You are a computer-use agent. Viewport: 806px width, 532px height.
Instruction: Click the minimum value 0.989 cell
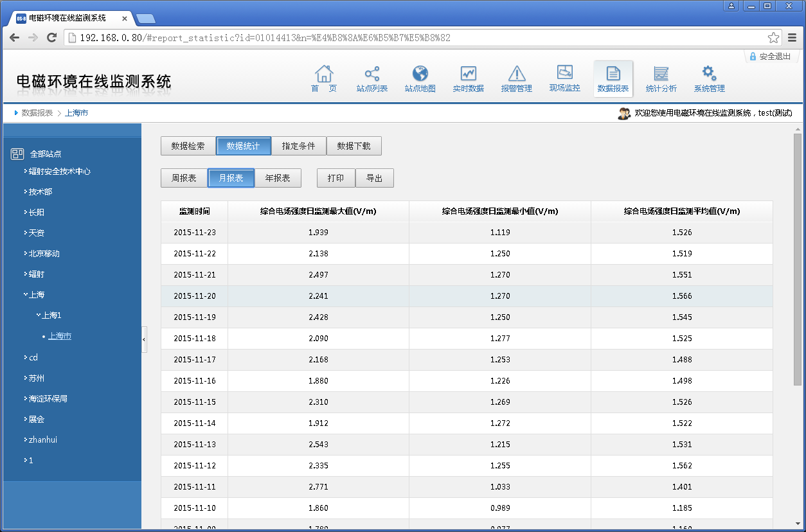coord(500,508)
